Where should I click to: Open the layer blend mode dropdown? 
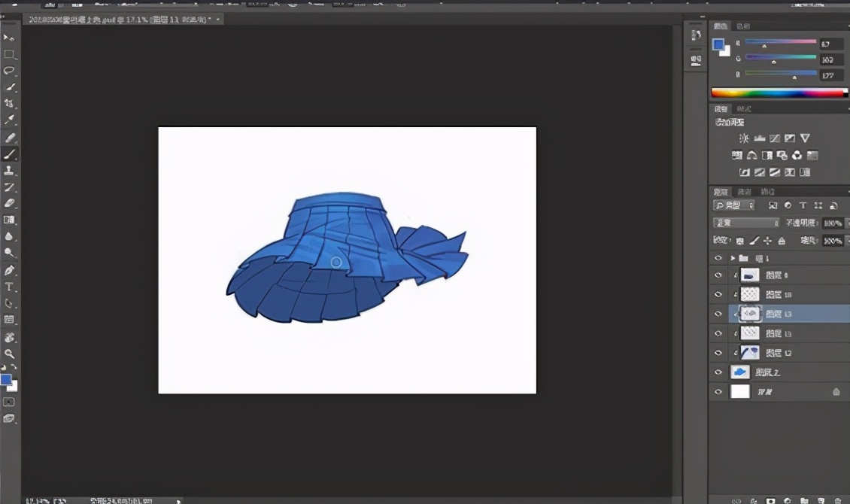click(x=745, y=223)
